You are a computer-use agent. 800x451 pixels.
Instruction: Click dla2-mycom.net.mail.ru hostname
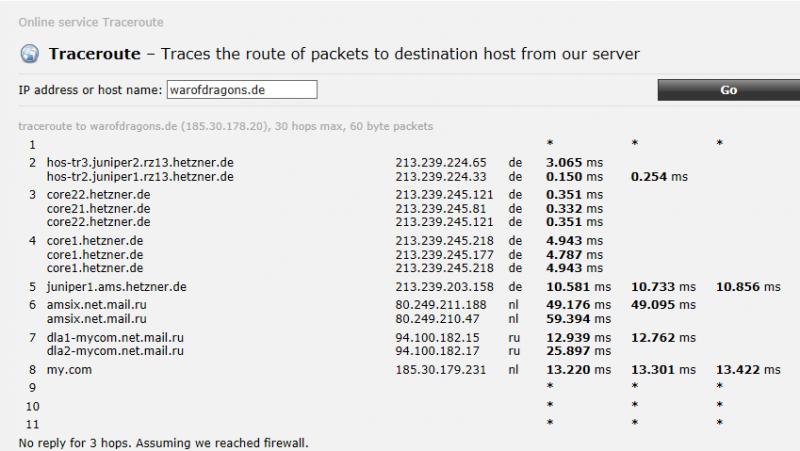pos(115,351)
